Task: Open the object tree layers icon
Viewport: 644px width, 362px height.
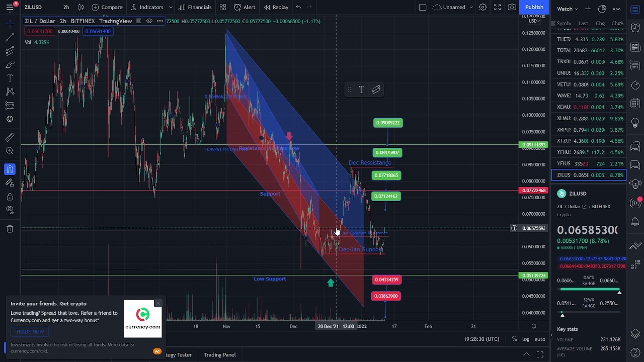Action: pos(635,334)
